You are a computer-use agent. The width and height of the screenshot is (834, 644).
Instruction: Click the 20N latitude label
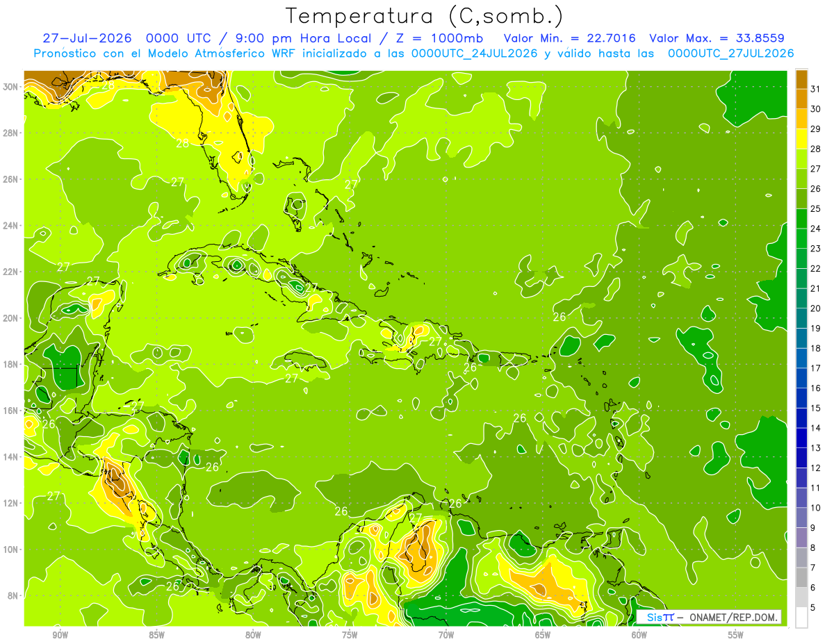coord(10,317)
